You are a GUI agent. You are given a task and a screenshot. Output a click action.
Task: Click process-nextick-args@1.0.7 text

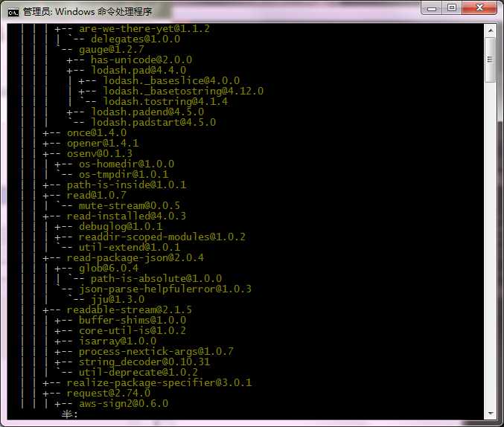tap(156, 352)
